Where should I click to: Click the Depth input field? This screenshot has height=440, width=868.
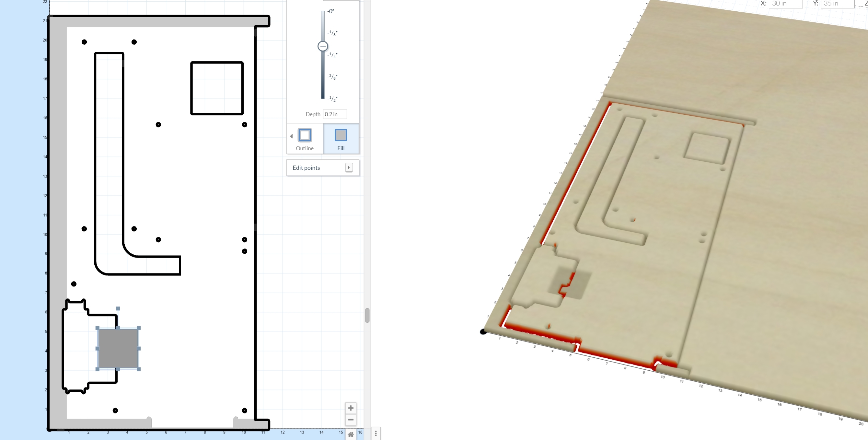[x=335, y=114]
